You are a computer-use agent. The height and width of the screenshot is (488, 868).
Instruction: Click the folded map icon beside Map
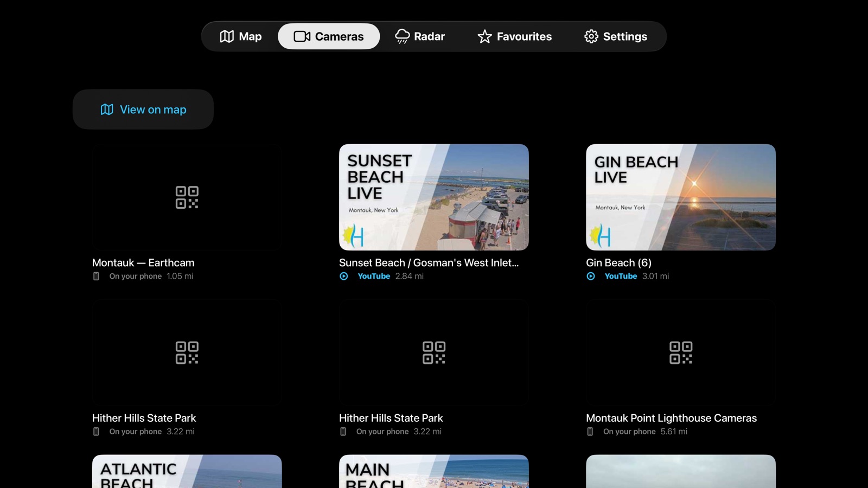point(227,36)
